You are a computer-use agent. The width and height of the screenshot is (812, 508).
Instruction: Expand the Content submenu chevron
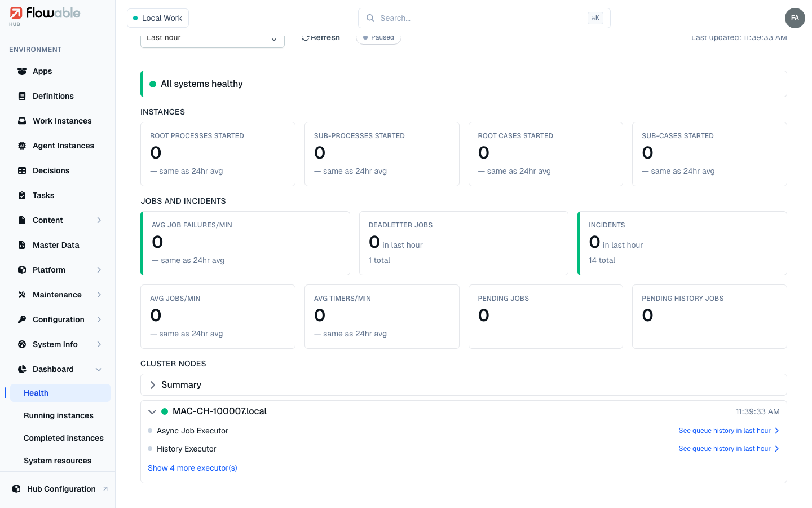(x=99, y=220)
